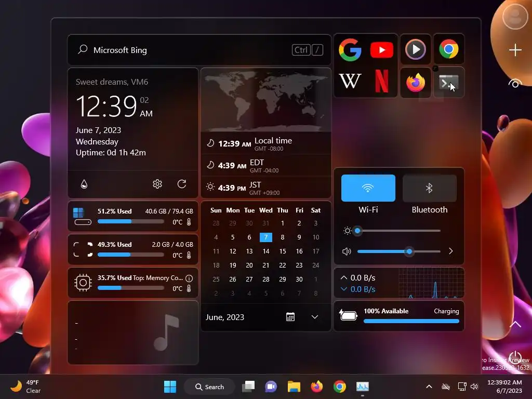
Task: Click Uptime: 0d 1h 42m text
Action: point(111,153)
